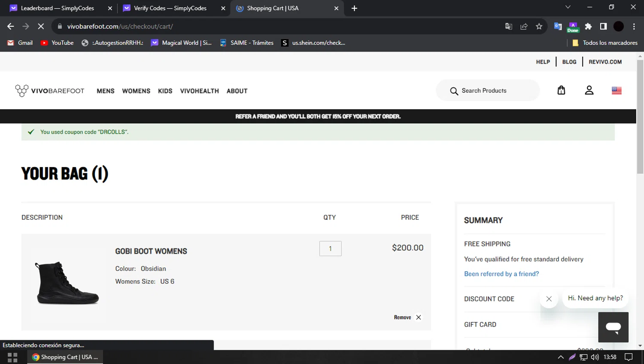The height and width of the screenshot is (364, 644).
Task: Click the Gobi Boot product thumbnail
Action: [x=67, y=283]
